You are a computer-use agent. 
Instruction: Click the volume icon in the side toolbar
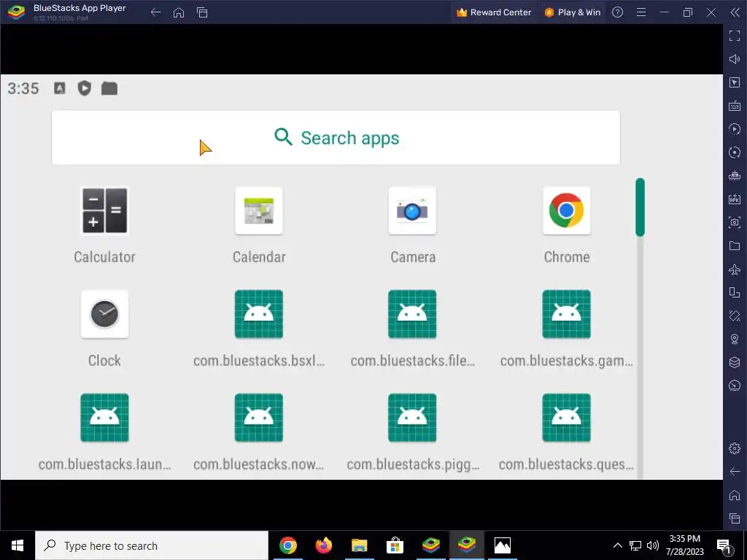point(735,59)
